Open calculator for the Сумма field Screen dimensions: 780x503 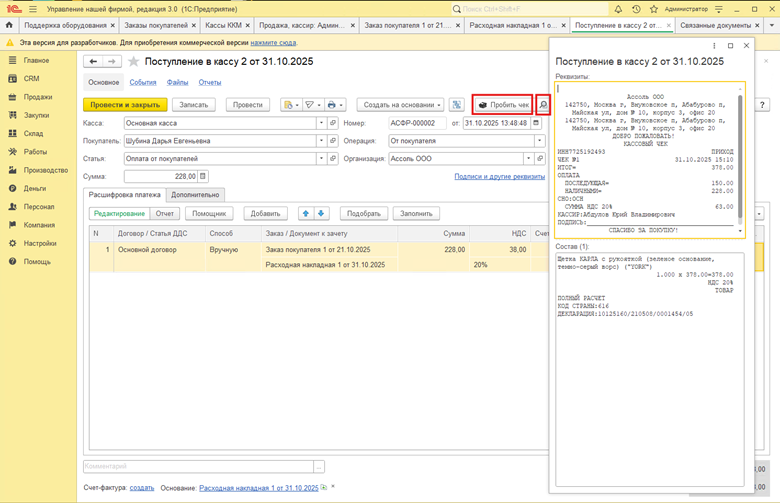pos(203,176)
